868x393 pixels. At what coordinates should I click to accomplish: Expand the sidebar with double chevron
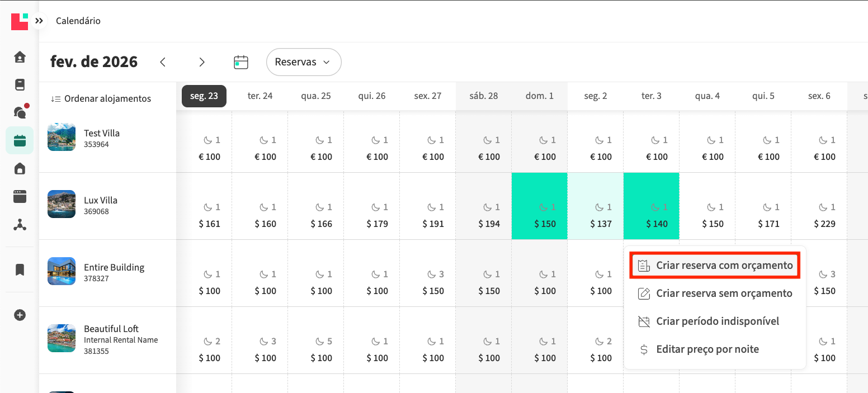[x=39, y=21]
